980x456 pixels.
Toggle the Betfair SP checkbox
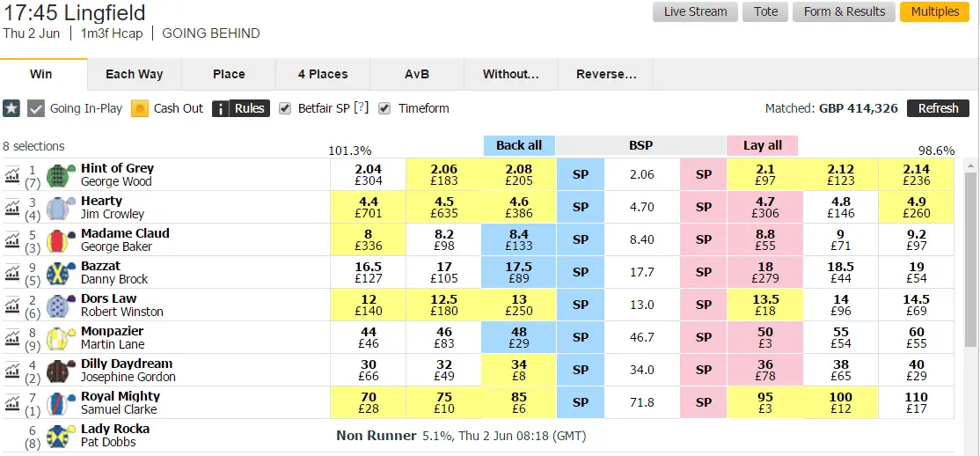point(285,108)
